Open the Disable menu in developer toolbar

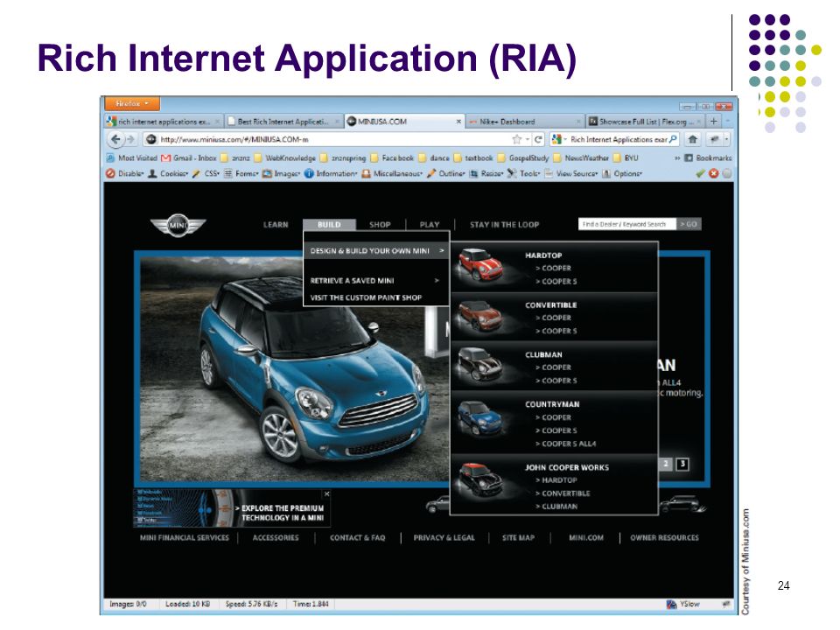125,173
